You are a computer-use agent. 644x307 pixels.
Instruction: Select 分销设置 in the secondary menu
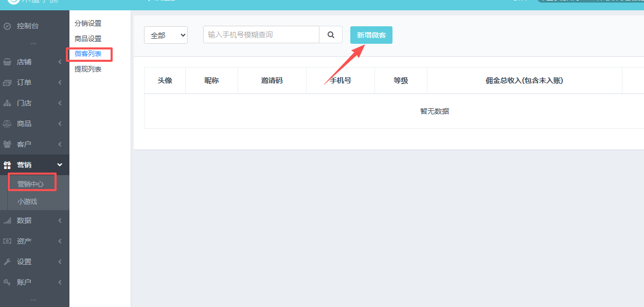click(x=88, y=23)
